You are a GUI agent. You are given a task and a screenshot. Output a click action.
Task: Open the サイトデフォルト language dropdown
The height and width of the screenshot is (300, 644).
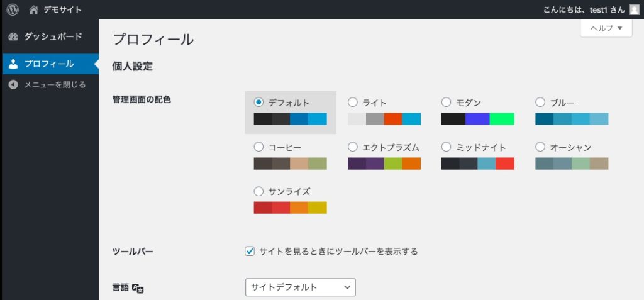coord(300,287)
